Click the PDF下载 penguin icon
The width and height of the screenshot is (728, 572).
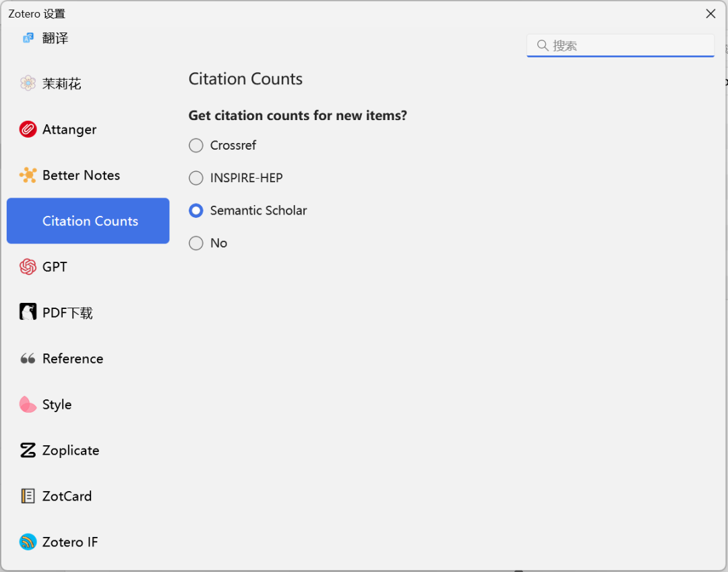pos(28,312)
